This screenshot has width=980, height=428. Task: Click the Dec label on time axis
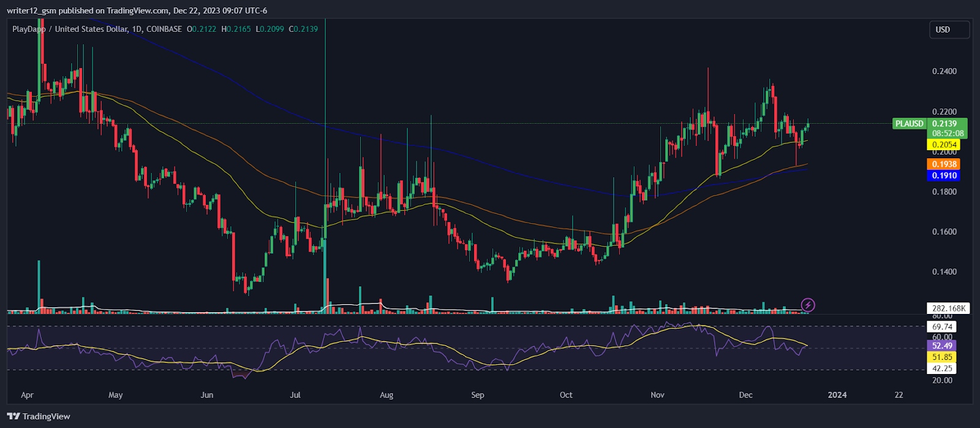745,395
